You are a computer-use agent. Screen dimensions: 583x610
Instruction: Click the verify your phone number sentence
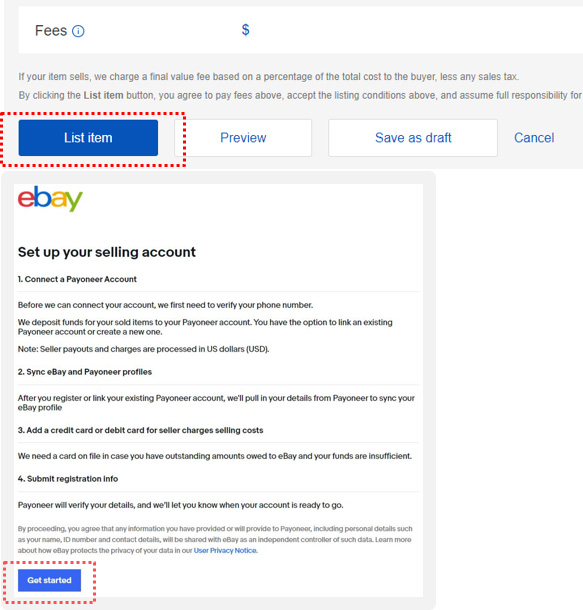(x=165, y=305)
